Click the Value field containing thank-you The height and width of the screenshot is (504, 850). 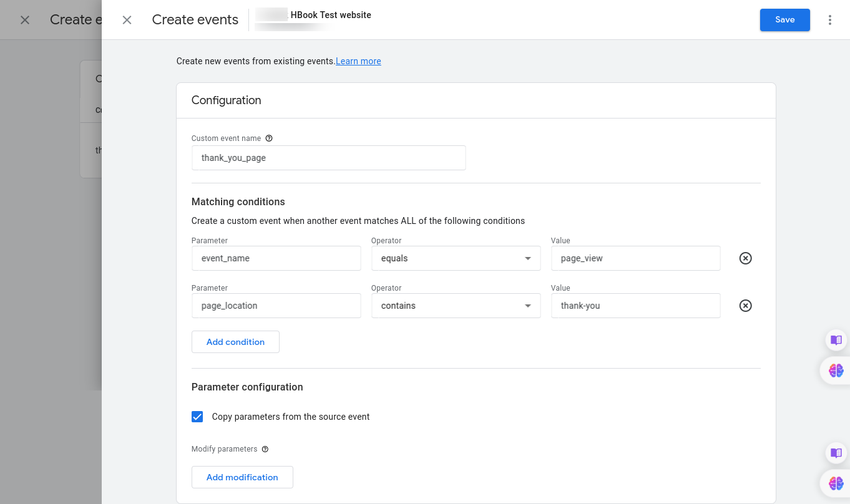pyautogui.click(x=635, y=306)
